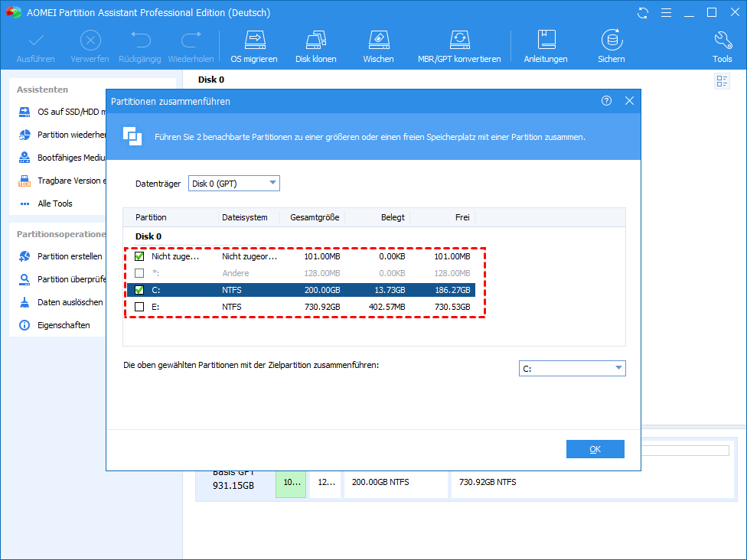Click the Sichern backup icon
The image size is (747, 560).
click(x=612, y=40)
